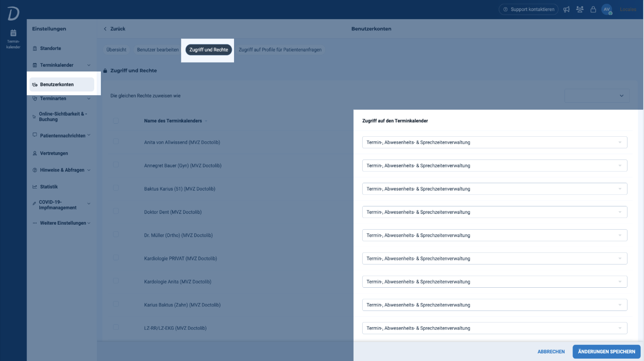Check the box for Kardologie Anita
This screenshot has width=644, height=361.
pos(116,281)
